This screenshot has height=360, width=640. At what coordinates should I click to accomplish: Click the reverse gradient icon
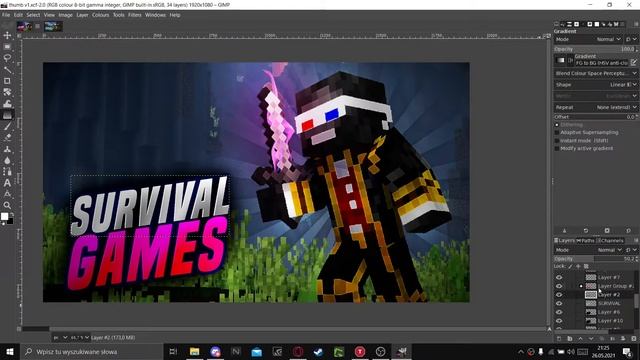click(x=571, y=60)
